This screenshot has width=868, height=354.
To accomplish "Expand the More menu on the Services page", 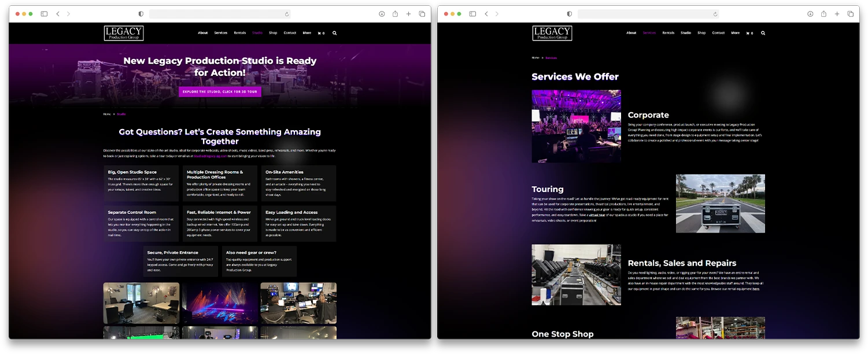I will (735, 33).
